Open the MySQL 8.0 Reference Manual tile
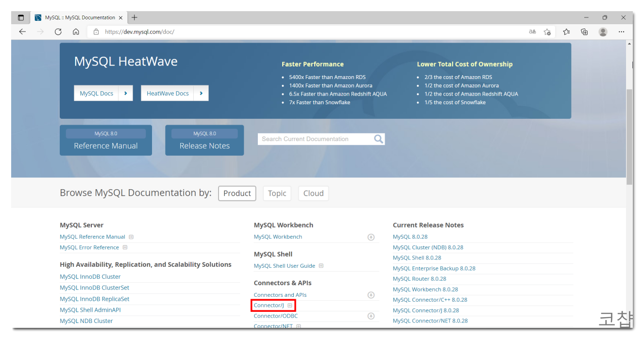Image resolution: width=644 pixels, height=339 pixels. pyautogui.click(x=106, y=140)
